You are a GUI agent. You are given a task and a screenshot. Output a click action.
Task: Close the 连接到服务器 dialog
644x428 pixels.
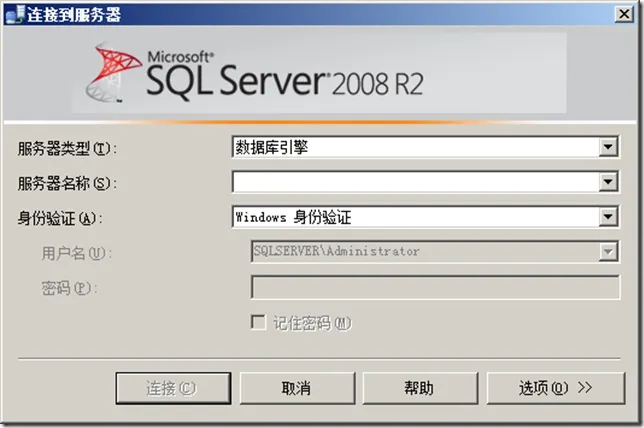(624, 14)
